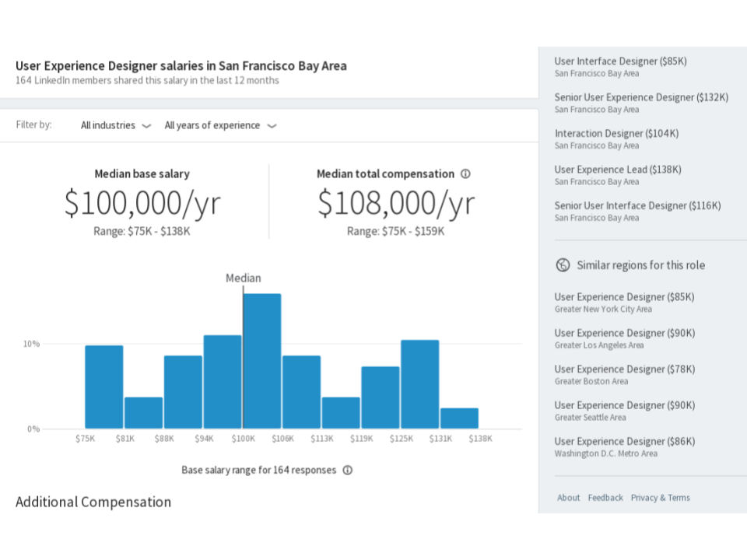This screenshot has width=747, height=560.
Task: Open the Feedback footer link
Action: 605,498
